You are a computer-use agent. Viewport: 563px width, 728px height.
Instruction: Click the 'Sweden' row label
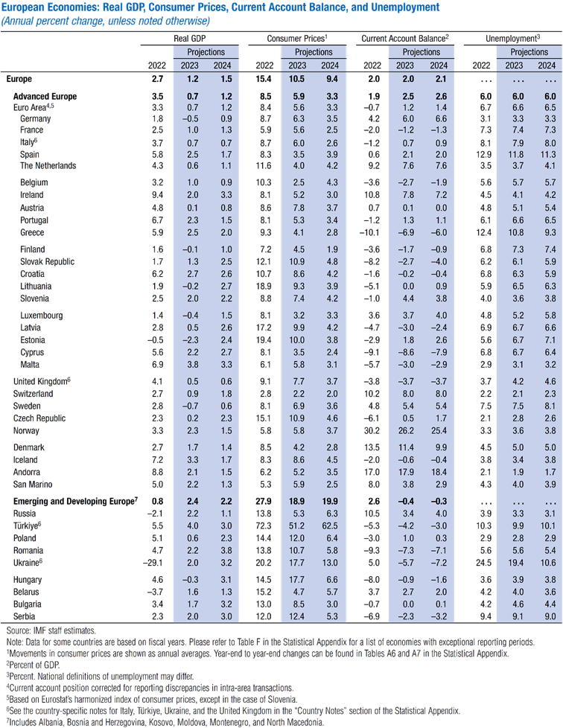click(27, 406)
